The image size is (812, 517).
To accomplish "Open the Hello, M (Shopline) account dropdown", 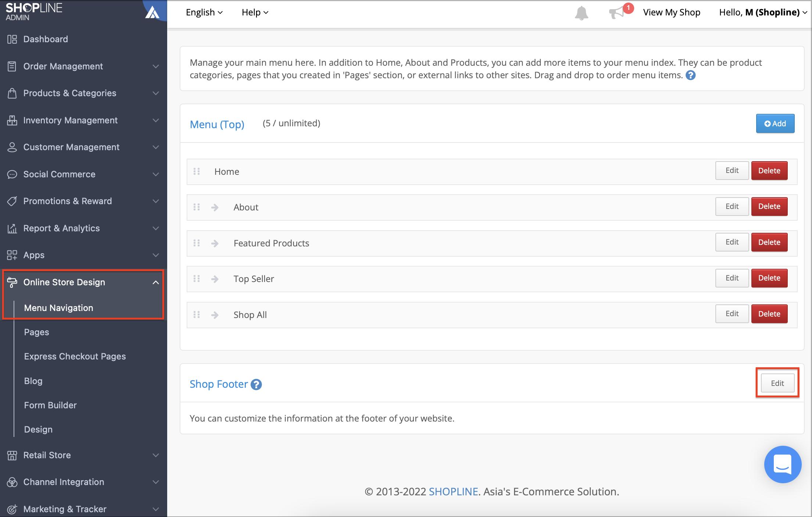I will (763, 12).
